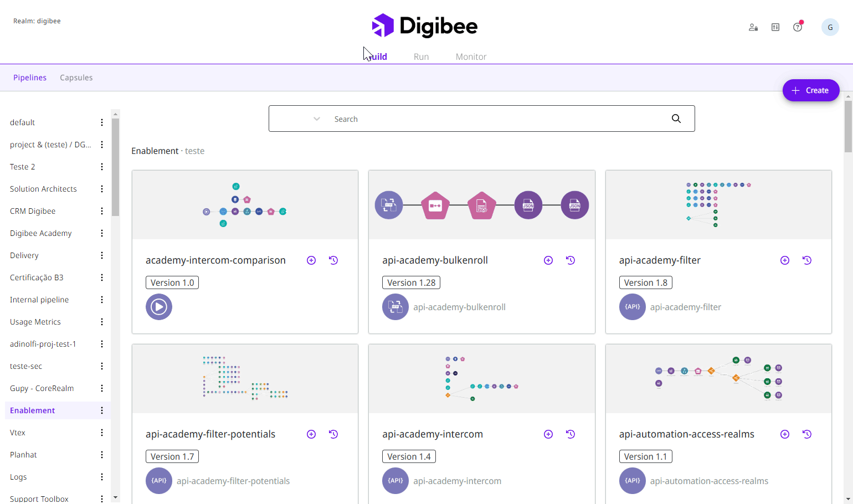This screenshot has height=504, width=853.
Task: Click the user management icon in header
Action: coord(753,27)
